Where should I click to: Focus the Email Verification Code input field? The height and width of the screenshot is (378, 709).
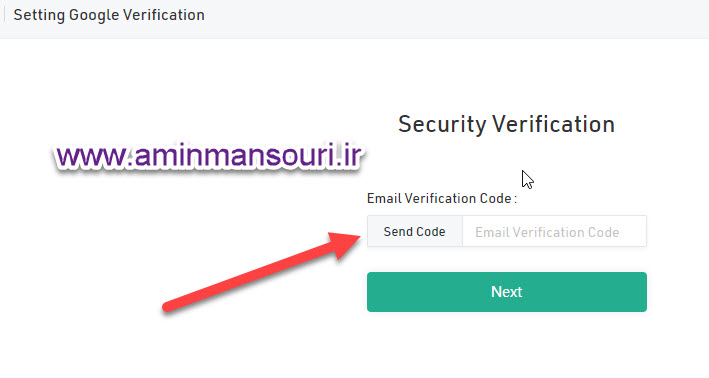pos(554,232)
